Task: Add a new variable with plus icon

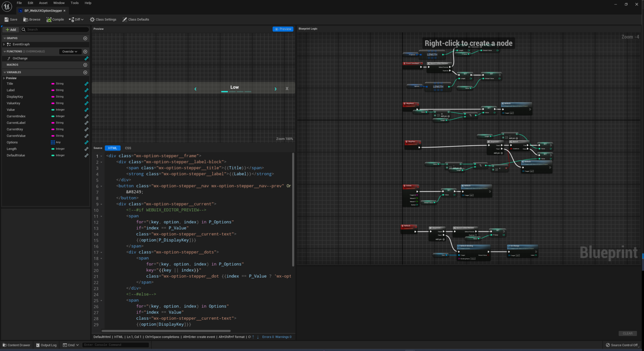Action: tap(85, 72)
